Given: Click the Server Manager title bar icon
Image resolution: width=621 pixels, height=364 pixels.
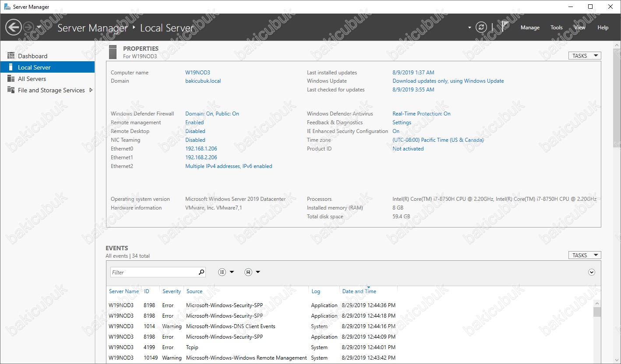Looking at the screenshot, I should tap(7, 7).
